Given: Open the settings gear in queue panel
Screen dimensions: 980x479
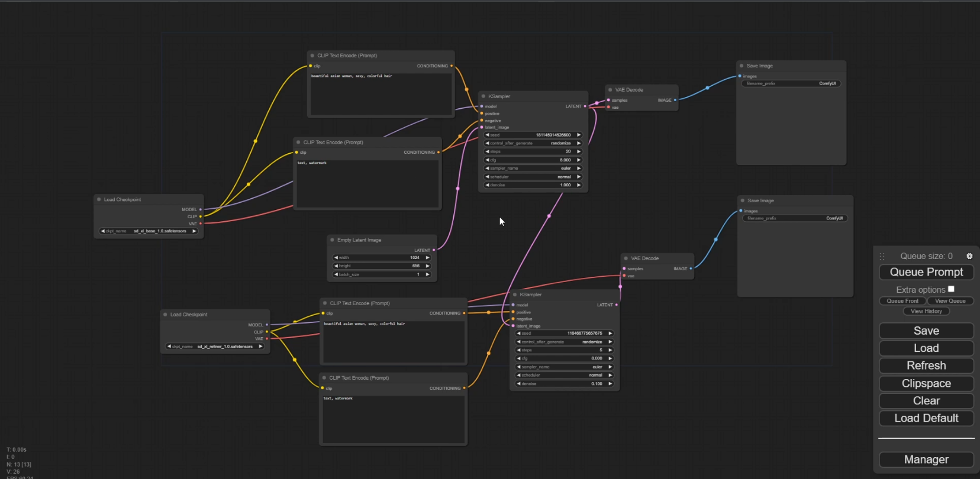Looking at the screenshot, I should [969, 256].
